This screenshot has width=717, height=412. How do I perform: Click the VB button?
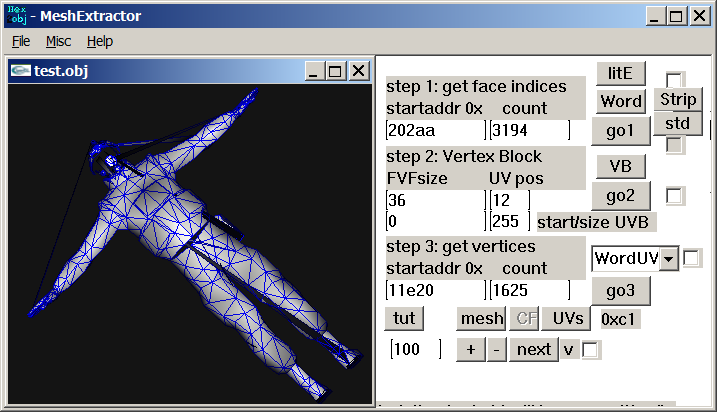coord(621,166)
